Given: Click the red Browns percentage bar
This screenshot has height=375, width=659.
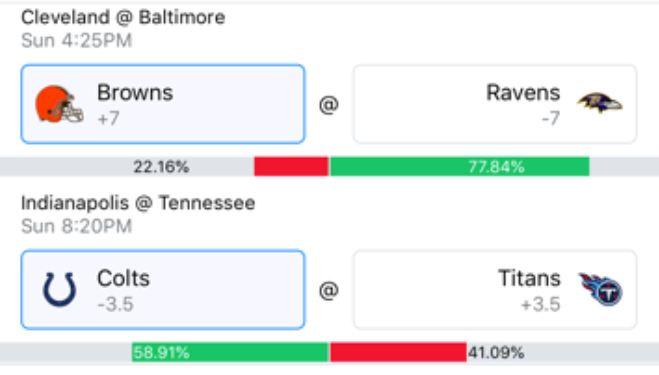Looking at the screenshot, I should [x=291, y=166].
